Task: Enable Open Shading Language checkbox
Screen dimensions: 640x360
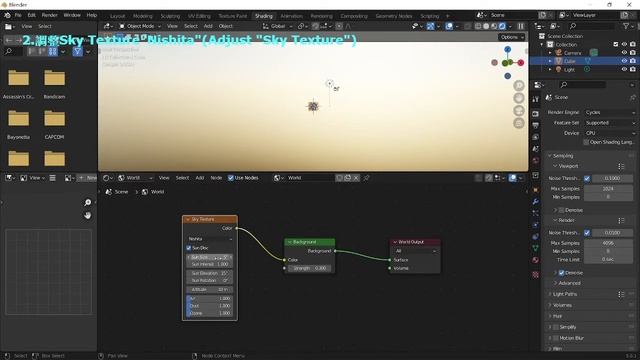Action: [x=586, y=142]
